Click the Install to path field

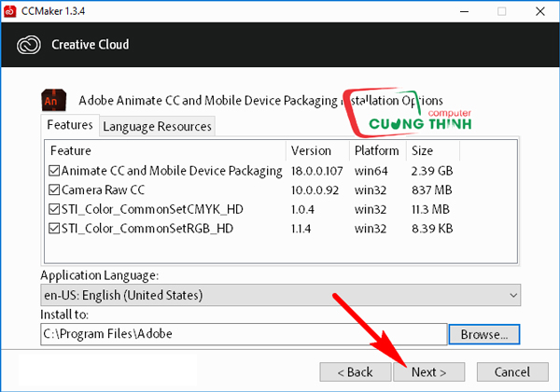tap(244, 334)
